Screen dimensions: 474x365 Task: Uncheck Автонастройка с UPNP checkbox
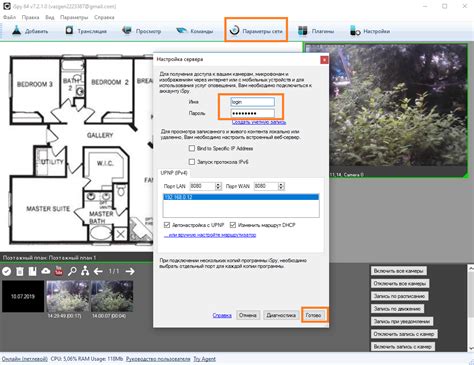pyautogui.click(x=167, y=225)
